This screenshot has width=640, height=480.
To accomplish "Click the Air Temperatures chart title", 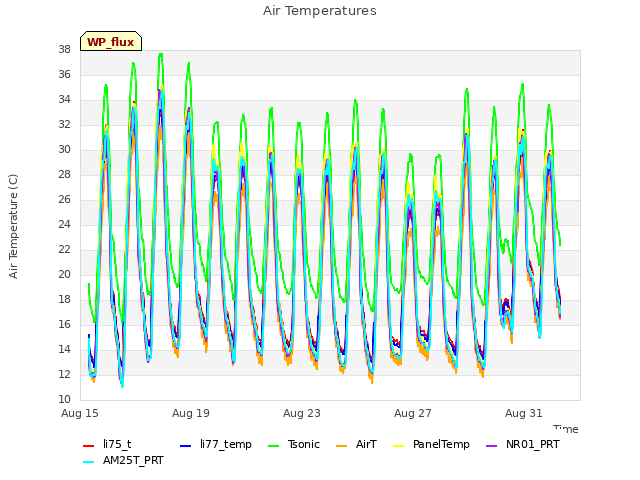I will coord(320,11).
